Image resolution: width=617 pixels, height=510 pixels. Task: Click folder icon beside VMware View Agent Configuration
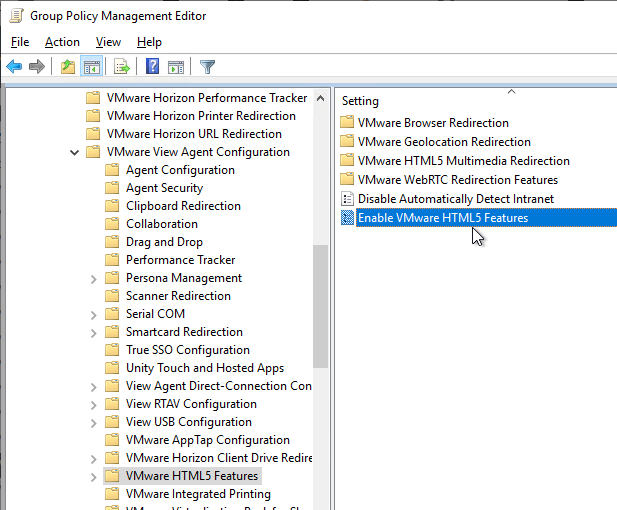93,152
